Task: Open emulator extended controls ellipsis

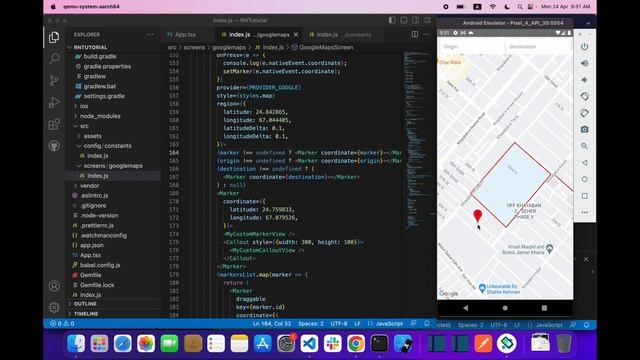Action: pos(584,212)
